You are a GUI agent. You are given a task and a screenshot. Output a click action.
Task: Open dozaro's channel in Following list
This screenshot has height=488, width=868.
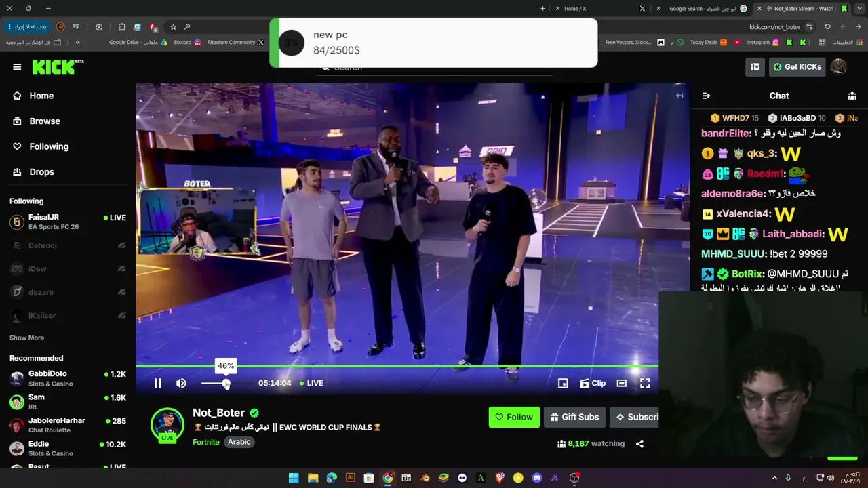[x=68, y=292]
